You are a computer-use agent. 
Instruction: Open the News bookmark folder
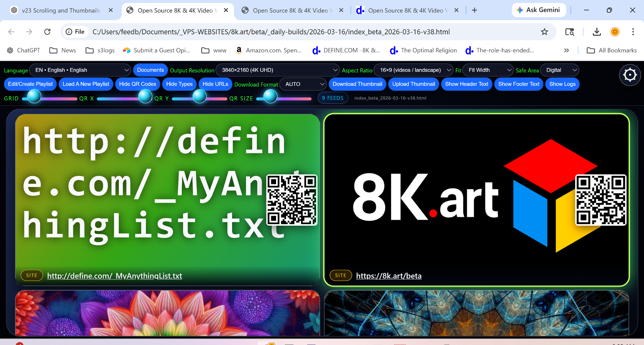[63, 50]
